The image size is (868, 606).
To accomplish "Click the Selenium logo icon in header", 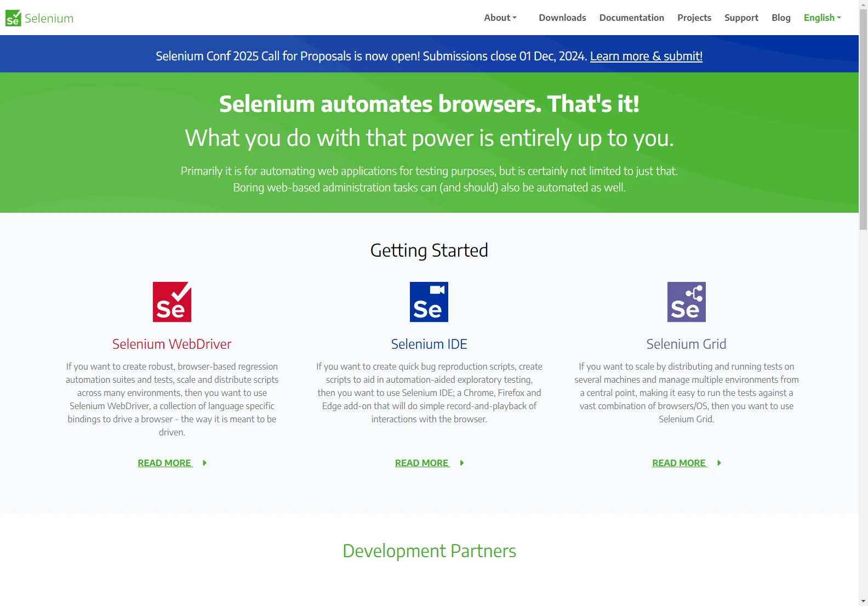I will 13,18.
